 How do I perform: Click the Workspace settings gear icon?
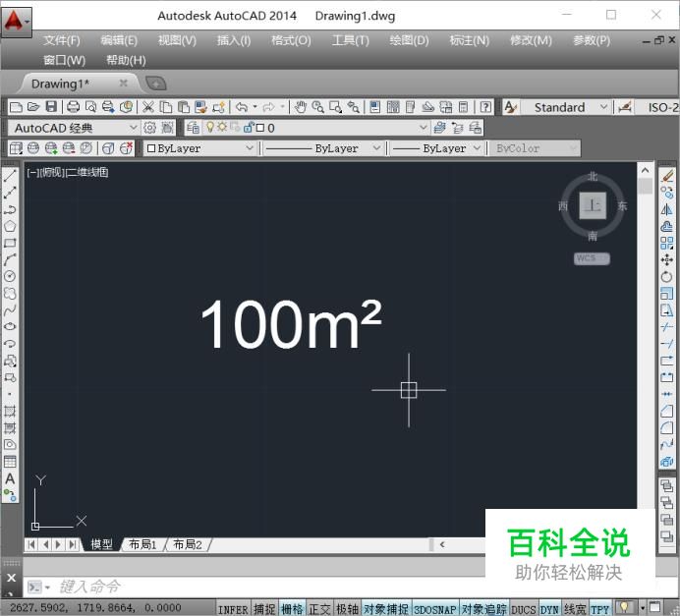pyautogui.click(x=149, y=128)
